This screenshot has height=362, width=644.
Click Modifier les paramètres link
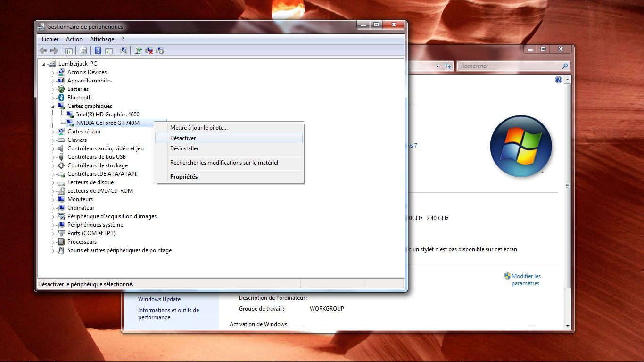[x=526, y=280]
